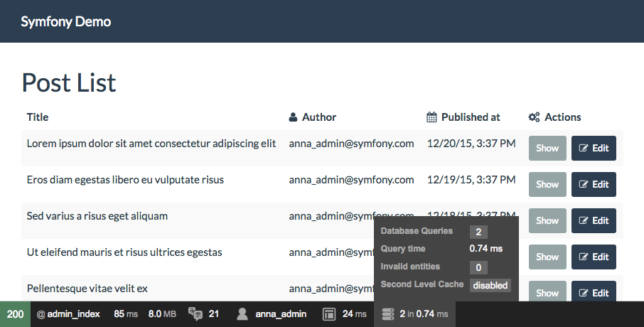The image size is (644, 327).
Task: Edit the Pellentesque vitae velit ex post
Action: click(x=594, y=292)
